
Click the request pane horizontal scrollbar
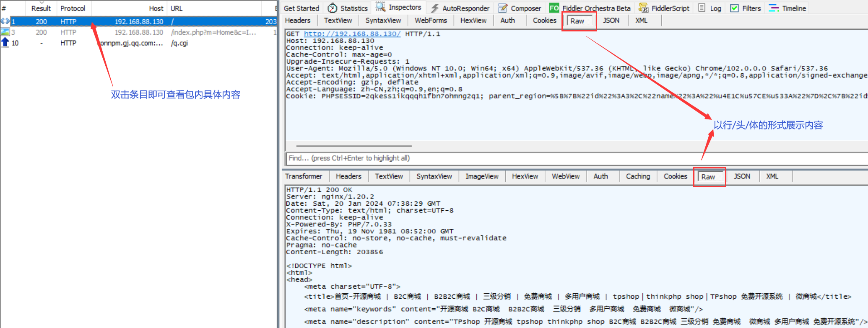pos(354,146)
